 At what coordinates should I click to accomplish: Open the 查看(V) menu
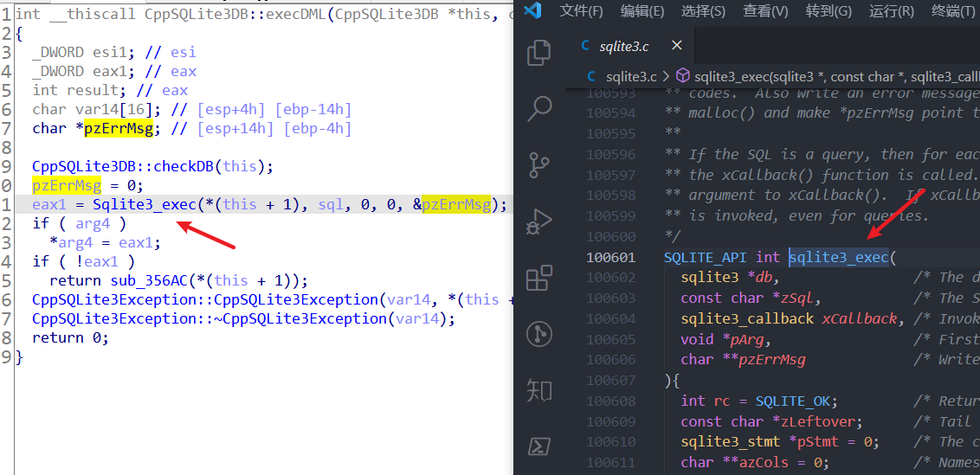[765, 10]
